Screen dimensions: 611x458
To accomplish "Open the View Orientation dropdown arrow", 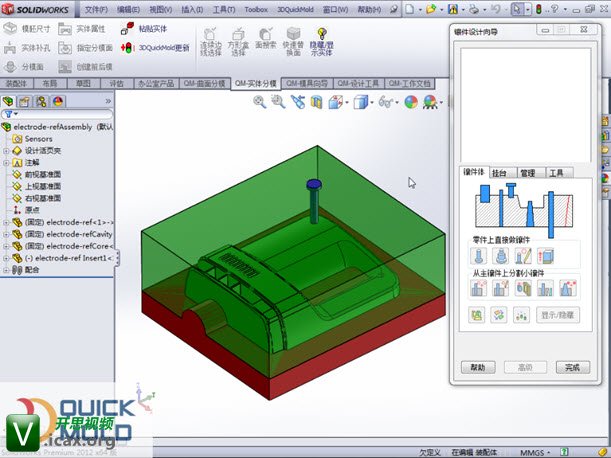I will [x=347, y=103].
